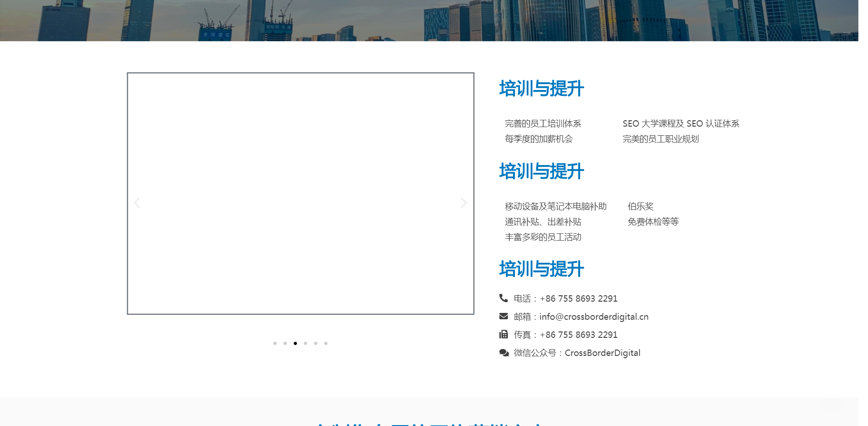Click the envelope icon beside 邮箱
Viewport: 868px width, 426px height.
click(503, 317)
